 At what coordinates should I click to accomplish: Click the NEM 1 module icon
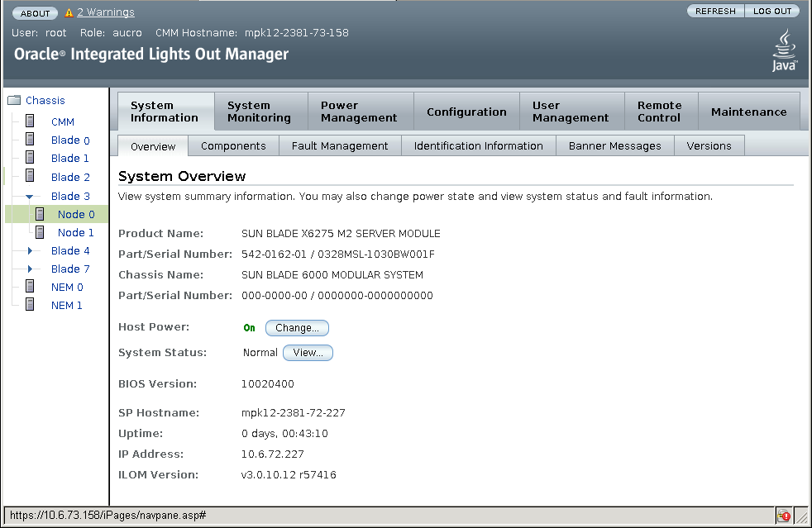click(x=30, y=304)
